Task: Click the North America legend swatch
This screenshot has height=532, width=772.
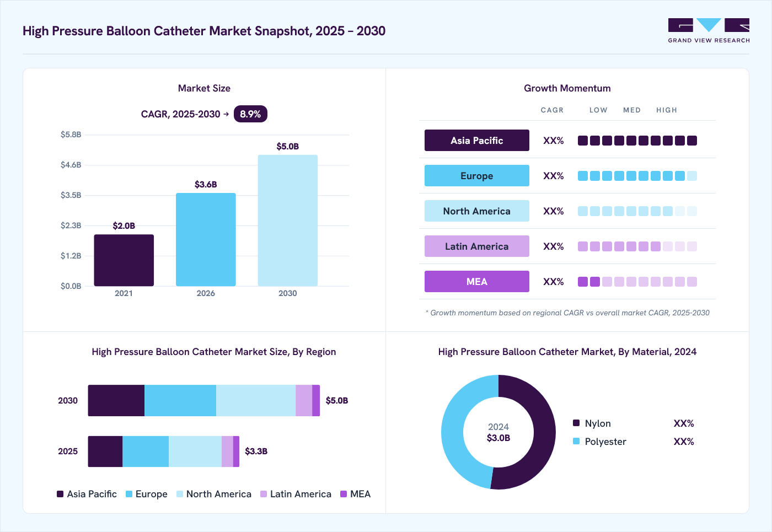Action: click(180, 494)
